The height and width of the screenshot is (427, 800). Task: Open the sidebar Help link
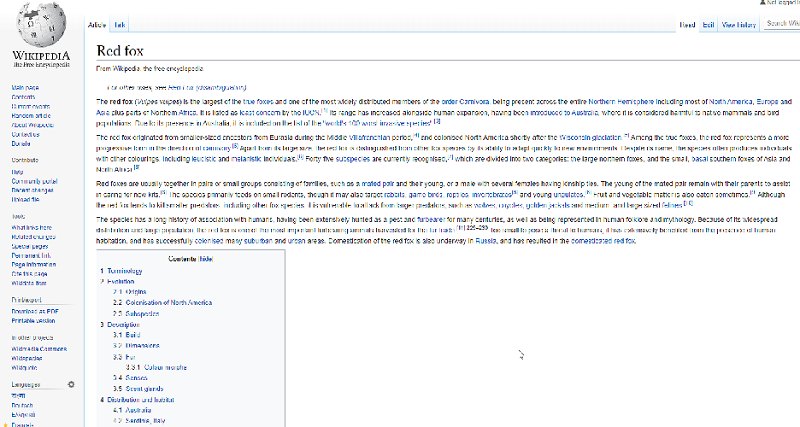pyautogui.click(x=17, y=172)
